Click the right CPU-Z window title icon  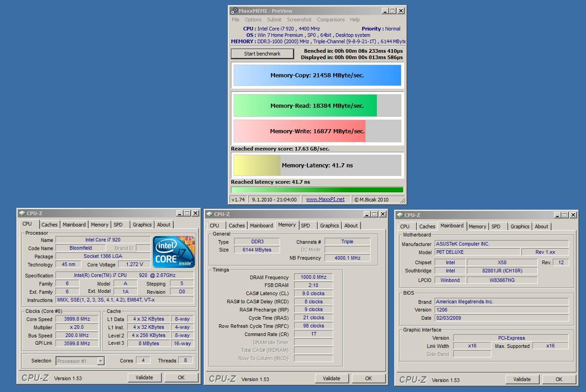click(x=400, y=215)
